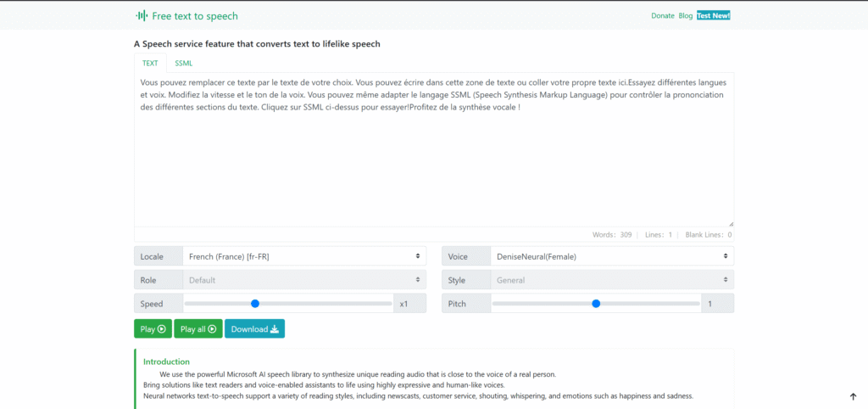Click the scroll-to-top arrow icon
868x409 pixels.
pyautogui.click(x=853, y=396)
